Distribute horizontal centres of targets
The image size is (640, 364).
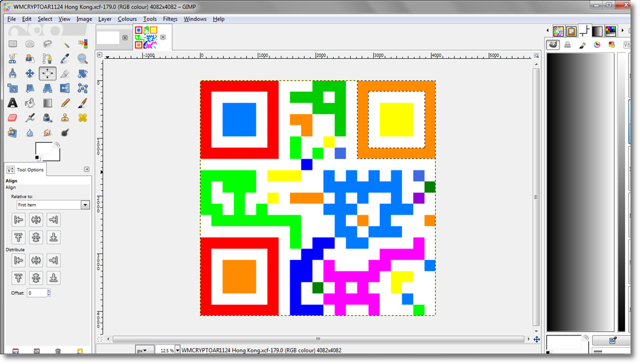tap(36, 260)
